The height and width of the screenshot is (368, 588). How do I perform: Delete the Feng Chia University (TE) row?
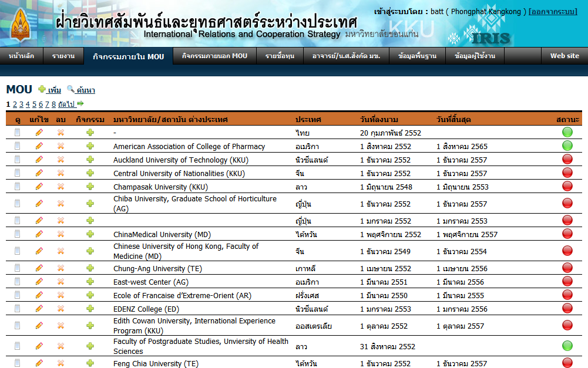coord(61,363)
